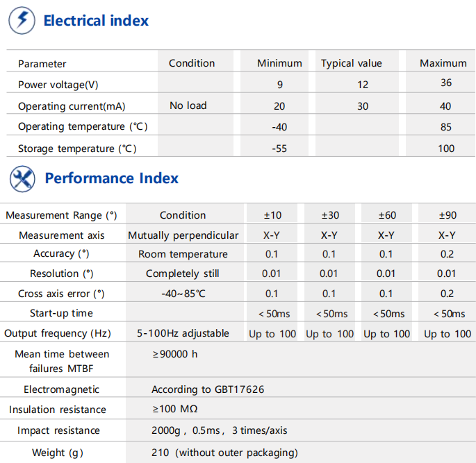This screenshot has height=463, width=476.
Task: Click the '210 (without outer packaging)' value
Action: [x=224, y=453]
